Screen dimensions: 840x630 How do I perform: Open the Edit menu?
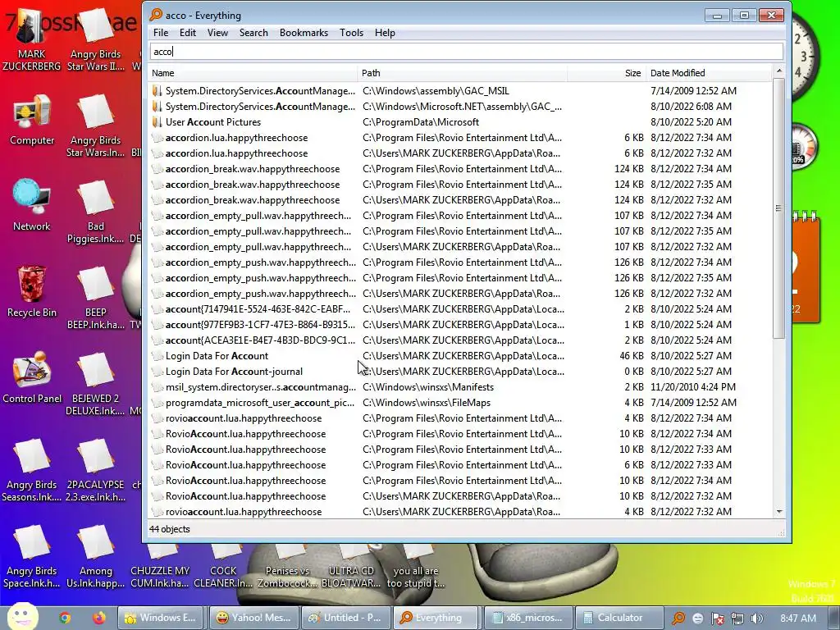[x=188, y=33]
